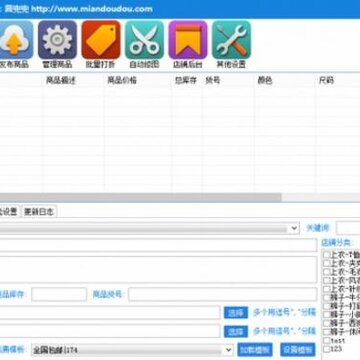Click the 选择 button directly above 加载模板
This screenshot has height=360, width=360.
coord(236,331)
